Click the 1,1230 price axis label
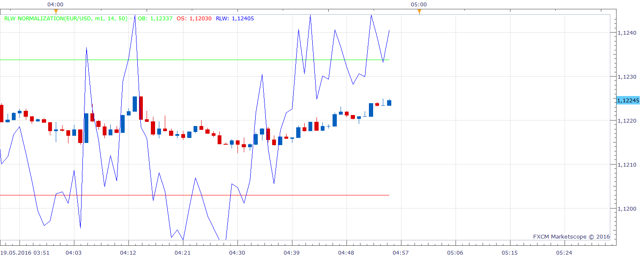Image resolution: width=644 pixels, height=258 pixels. click(x=627, y=77)
